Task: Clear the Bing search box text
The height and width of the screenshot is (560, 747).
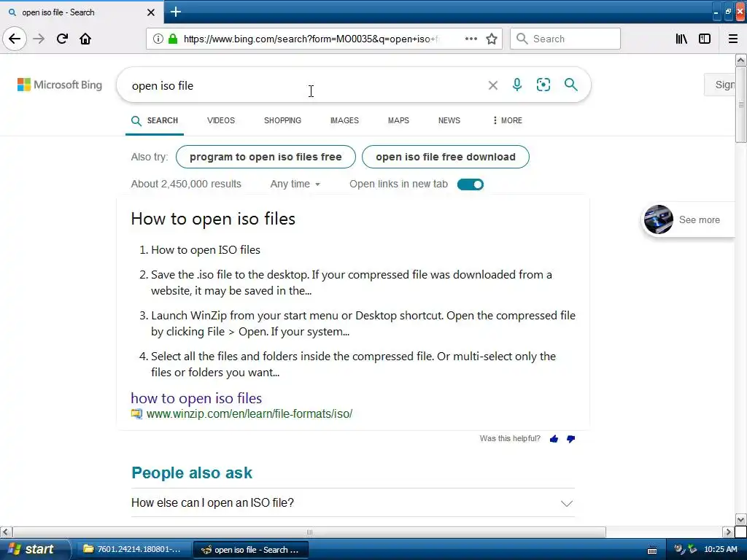Action: (493, 85)
